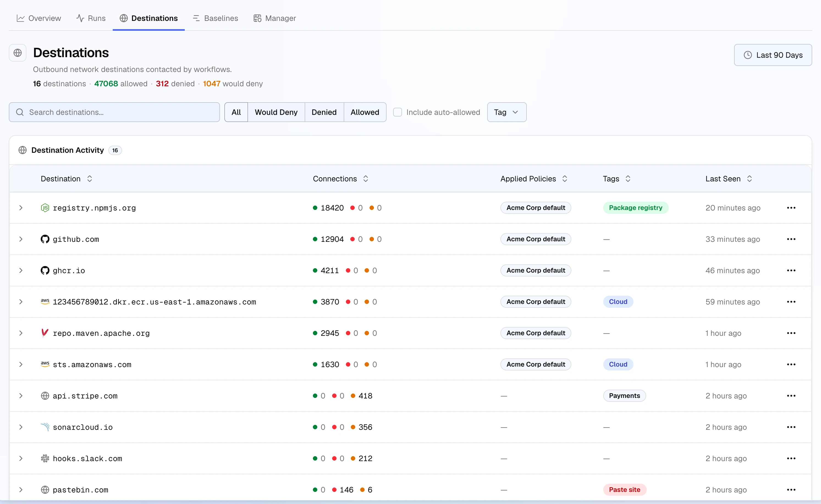Click the globe icon beside api.stripe.com
Screen dimensions: 821x504
coord(45,396)
